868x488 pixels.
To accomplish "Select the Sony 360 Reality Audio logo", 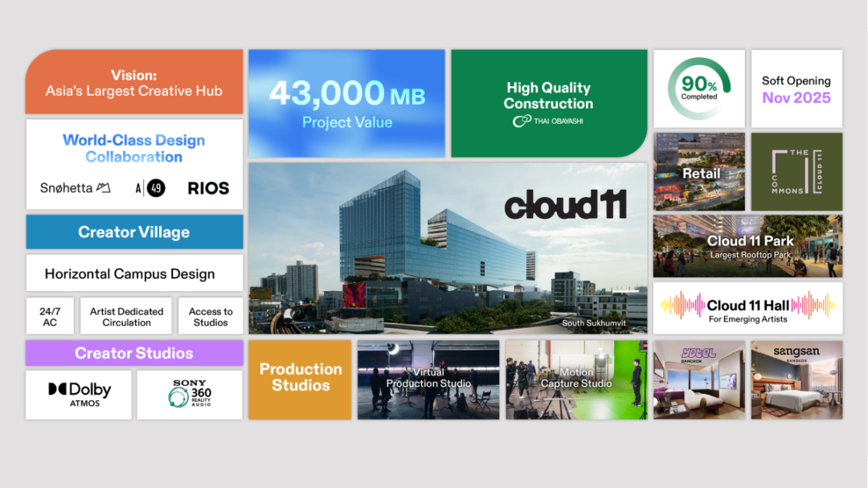I will pos(190,394).
